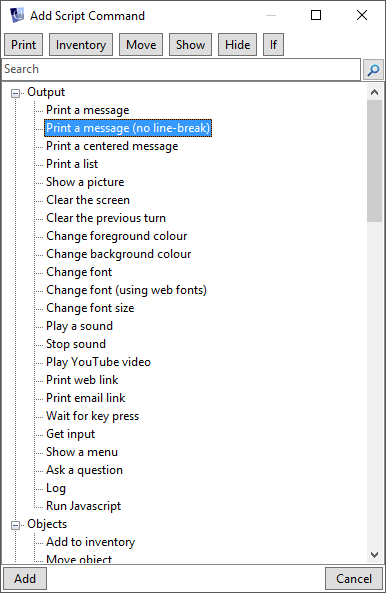Select the plain "Change font" command
This screenshot has height=593, width=386.
[x=79, y=272]
